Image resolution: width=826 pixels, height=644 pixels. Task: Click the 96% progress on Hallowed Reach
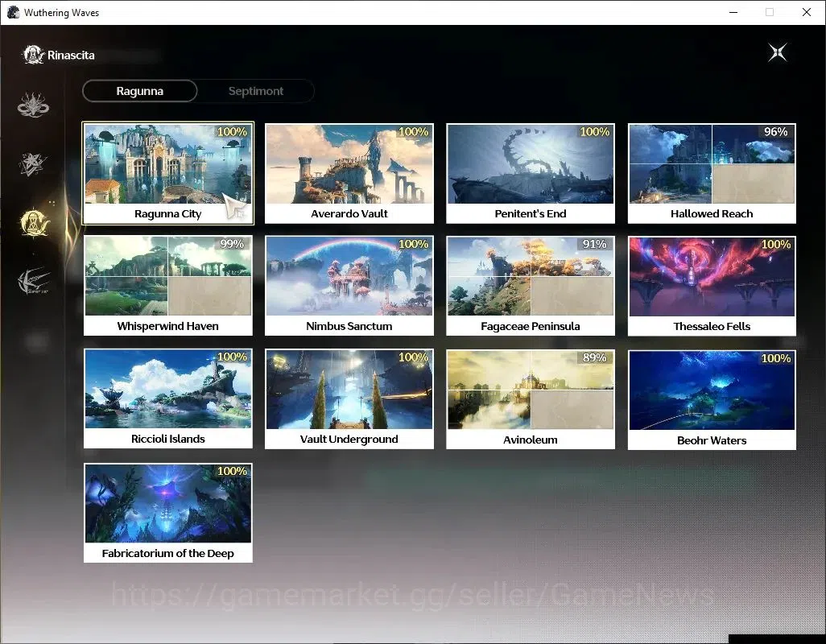click(775, 132)
